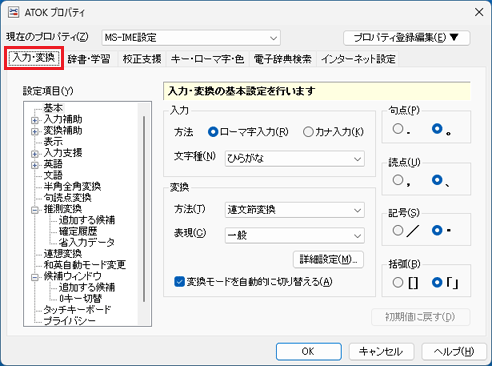This screenshot has width=492, height=366.
Task: Expand the 英語 tree node
Action: click(x=35, y=165)
